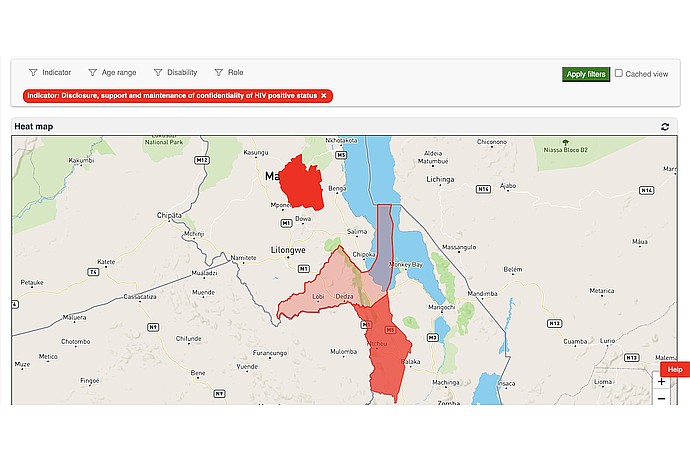Image resolution: width=690 pixels, height=460 pixels.
Task: Click the Chipata label on map
Action: click(x=169, y=215)
